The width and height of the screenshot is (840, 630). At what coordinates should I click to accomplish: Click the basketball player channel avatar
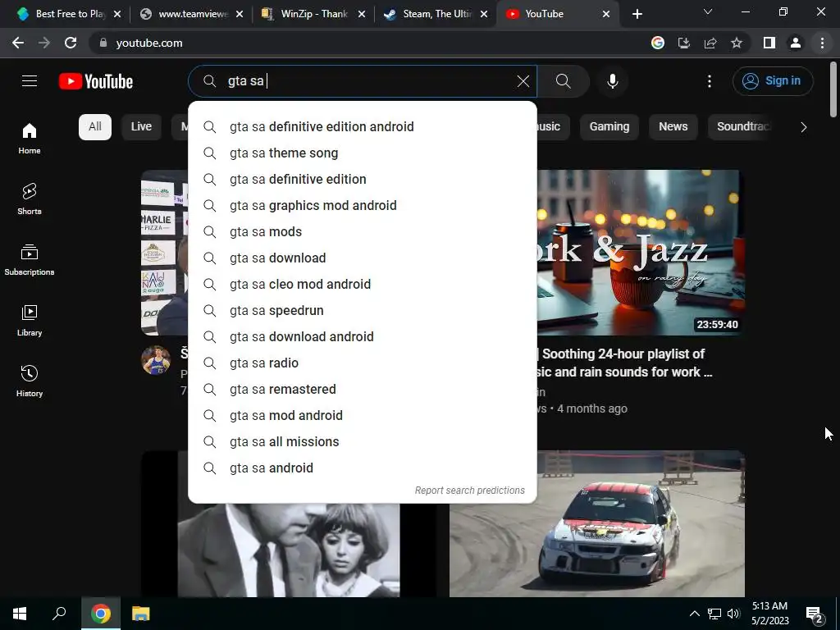tap(156, 360)
